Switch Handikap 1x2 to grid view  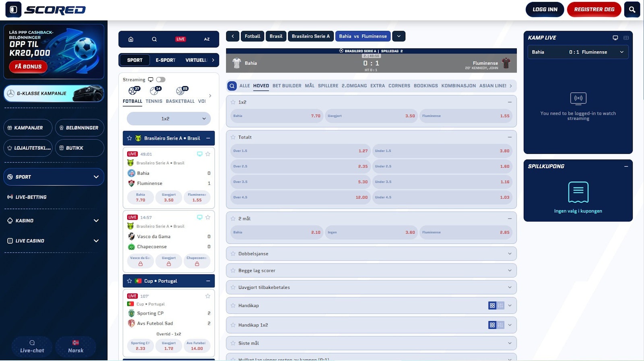coord(492,325)
